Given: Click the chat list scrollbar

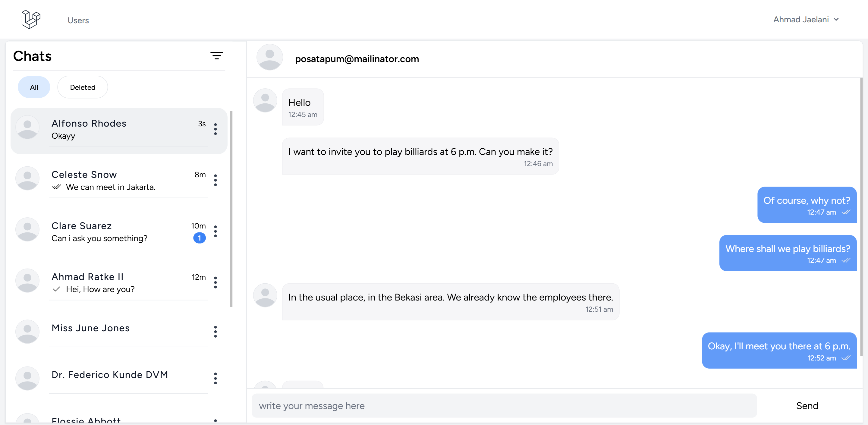Looking at the screenshot, I should [x=231, y=209].
